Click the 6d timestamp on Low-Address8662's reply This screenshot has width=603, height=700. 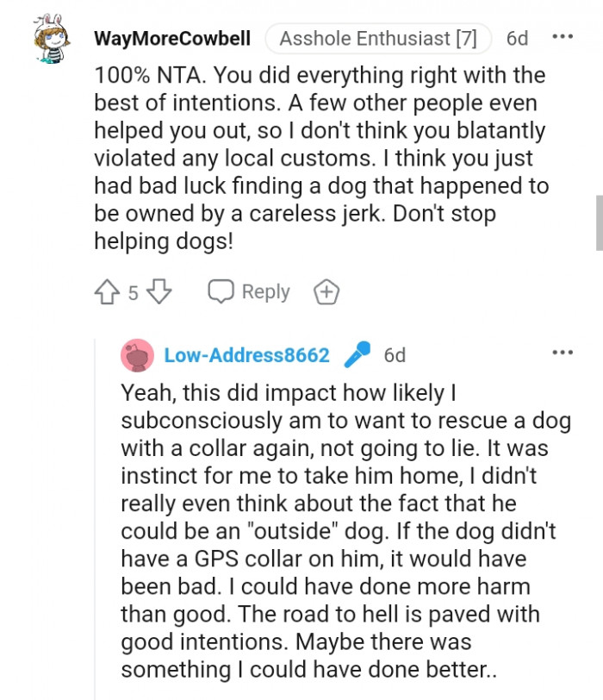pos(395,355)
